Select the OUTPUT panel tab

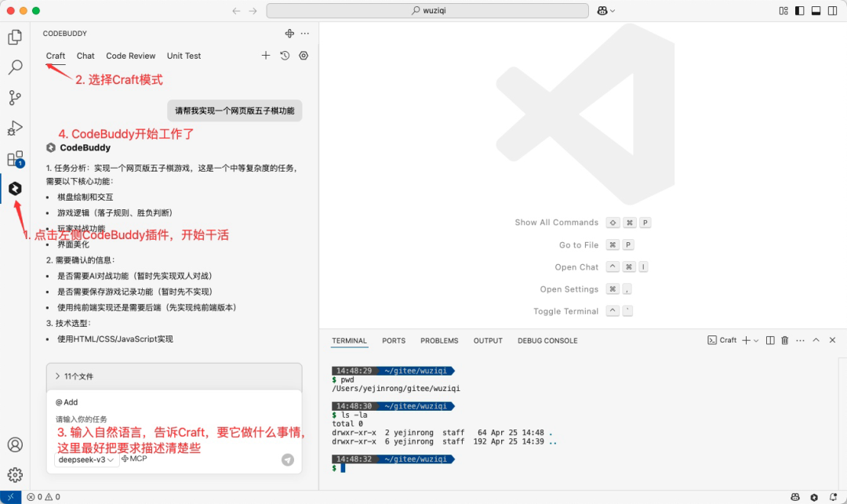(x=488, y=340)
